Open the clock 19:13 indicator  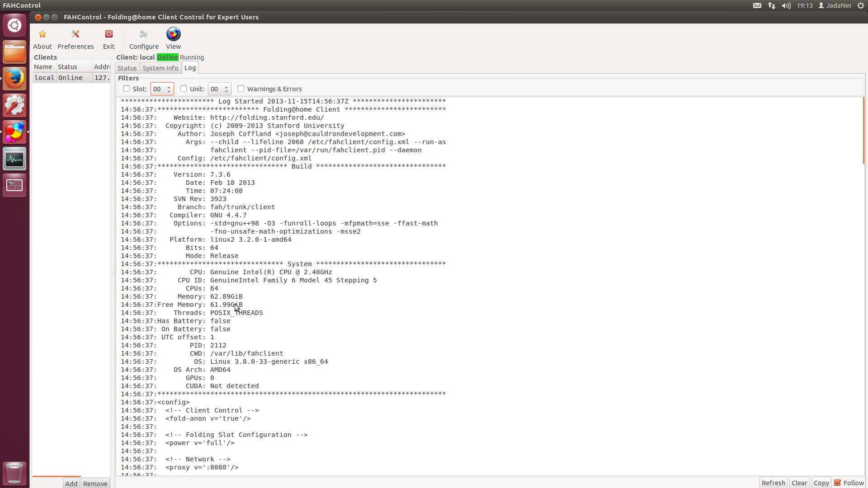click(x=804, y=5)
